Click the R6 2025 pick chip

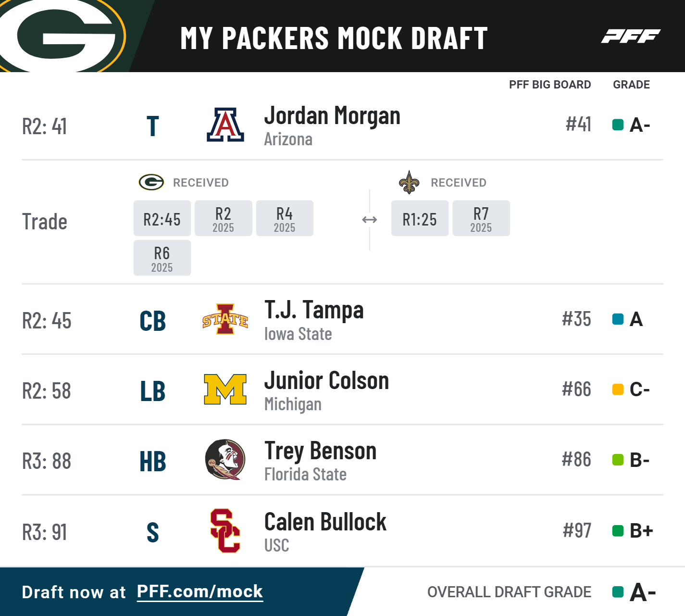[x=162, y=258]
